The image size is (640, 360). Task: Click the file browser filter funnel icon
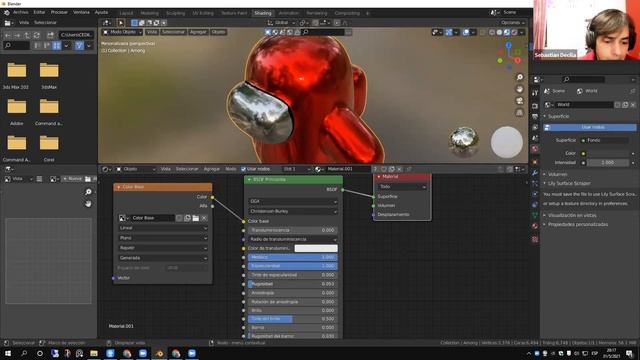79,46
